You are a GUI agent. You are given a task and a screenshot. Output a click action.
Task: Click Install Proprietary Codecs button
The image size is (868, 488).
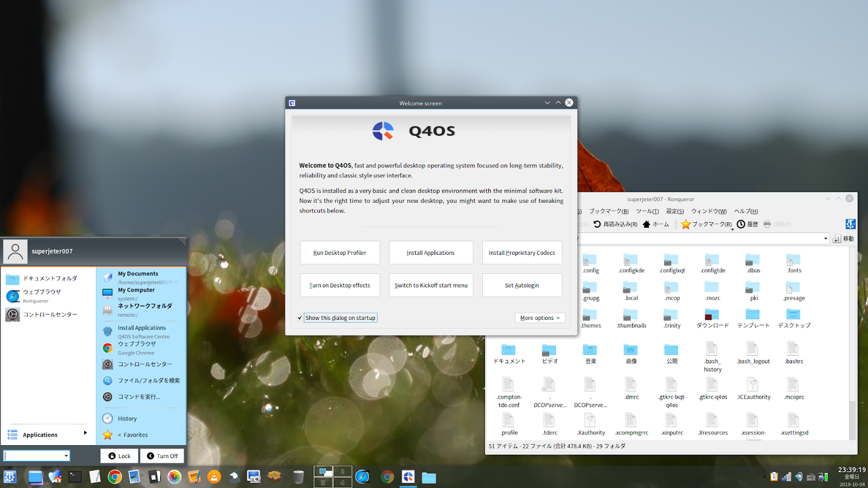(x=522, y=253)
